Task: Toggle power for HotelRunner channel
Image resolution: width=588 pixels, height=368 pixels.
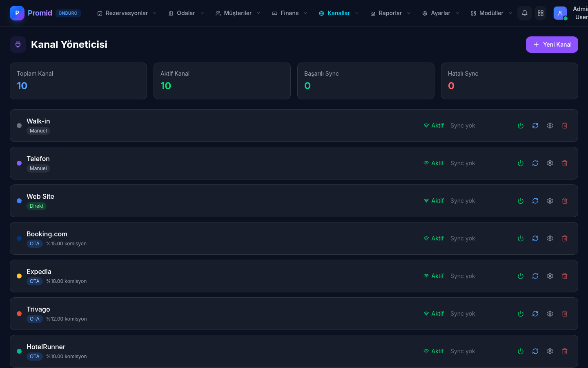Action: point(521,351)
